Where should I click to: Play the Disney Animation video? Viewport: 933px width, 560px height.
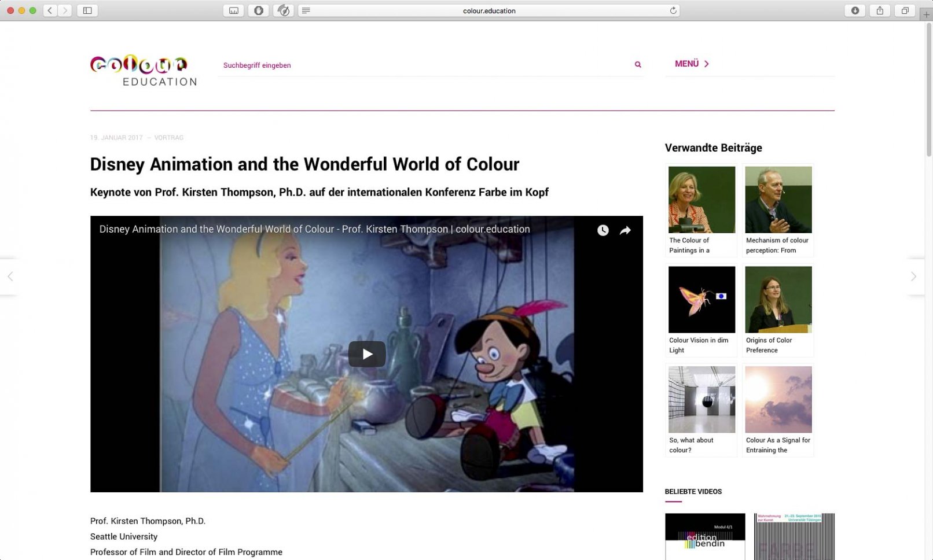pyautogui.click(x=367, y=354)
